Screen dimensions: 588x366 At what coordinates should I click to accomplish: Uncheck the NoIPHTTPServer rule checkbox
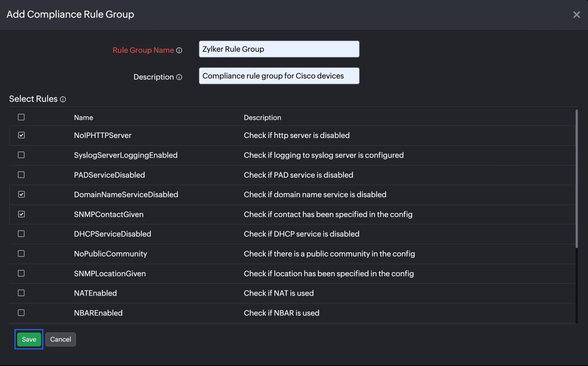coord(21,135)
